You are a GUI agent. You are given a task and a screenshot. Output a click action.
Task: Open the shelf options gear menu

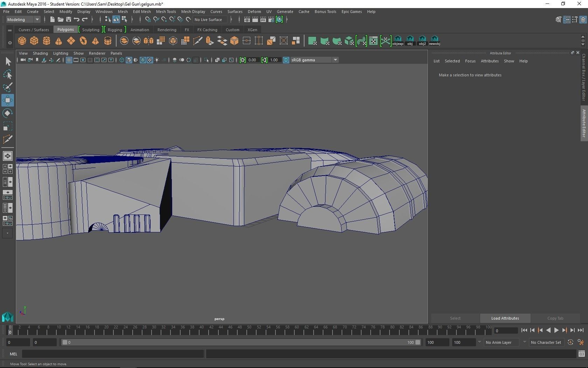(x=10, y=43)
